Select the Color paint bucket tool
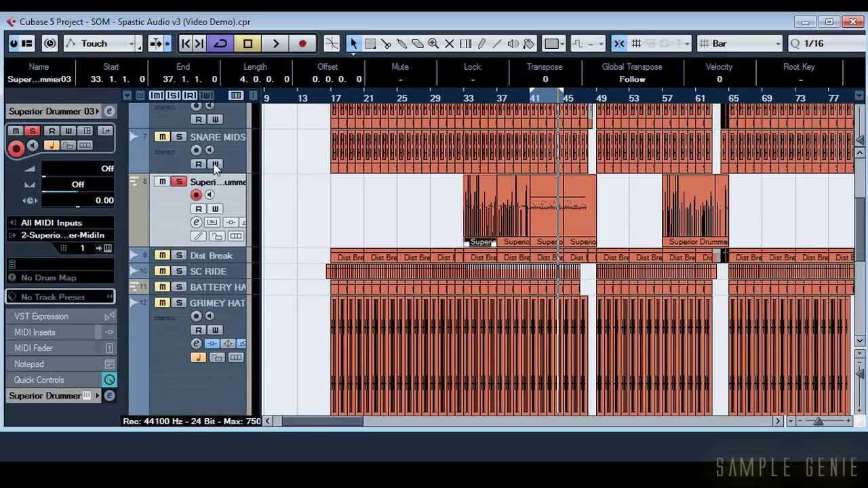Viewport: 868px width, 488px height. 529,43
